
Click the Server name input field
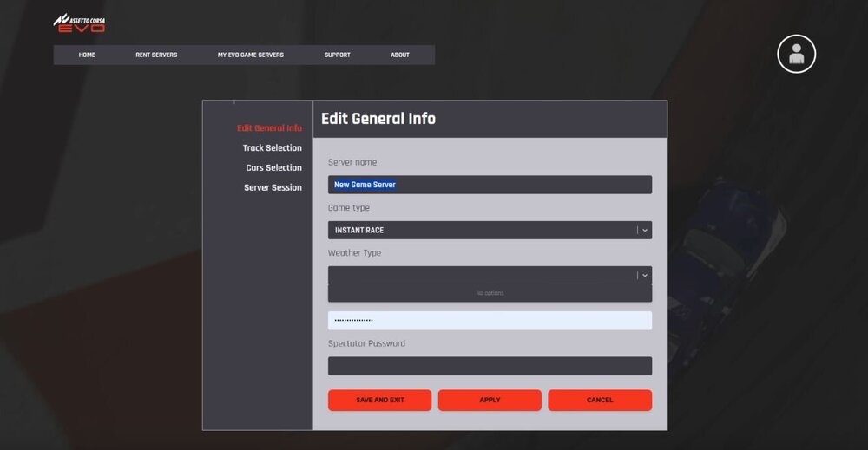(490, 185)
